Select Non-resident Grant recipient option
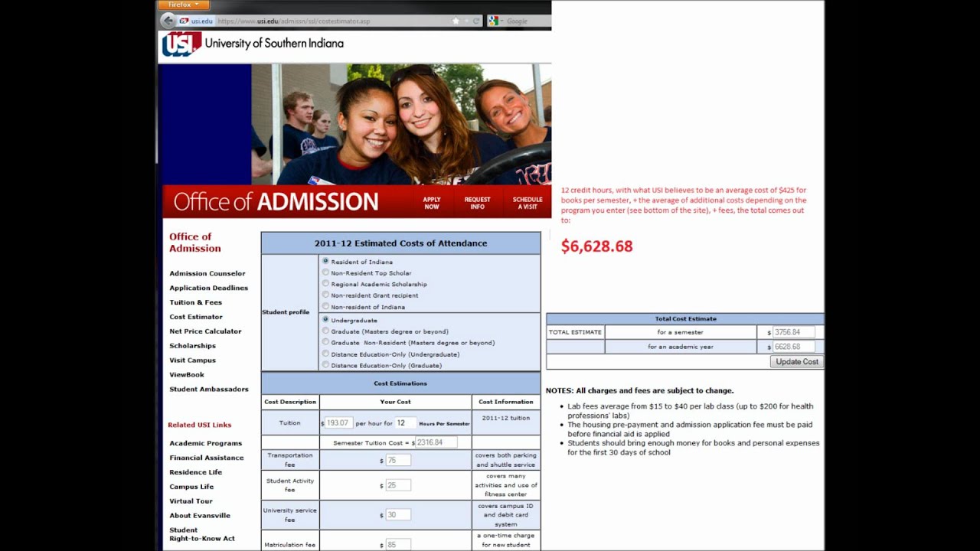Image resolution: width=980 pixels, height=551 pixels. click(325, 295)
